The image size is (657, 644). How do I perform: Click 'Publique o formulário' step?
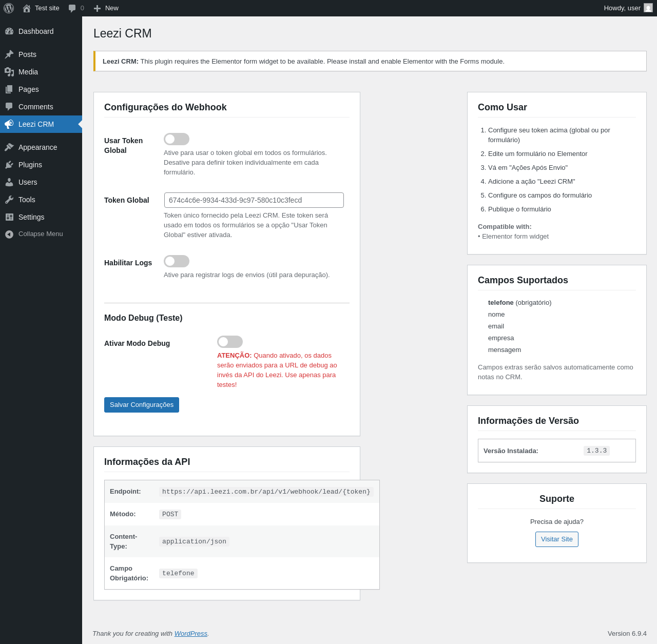519,209
